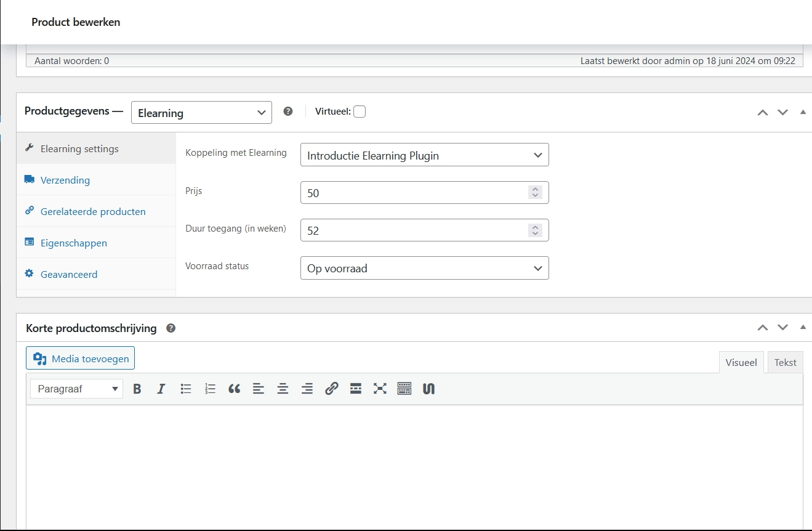The width and height of the screenshot is (812, 531).
Task: Insert the Read More tag
Action: point(355,389)
